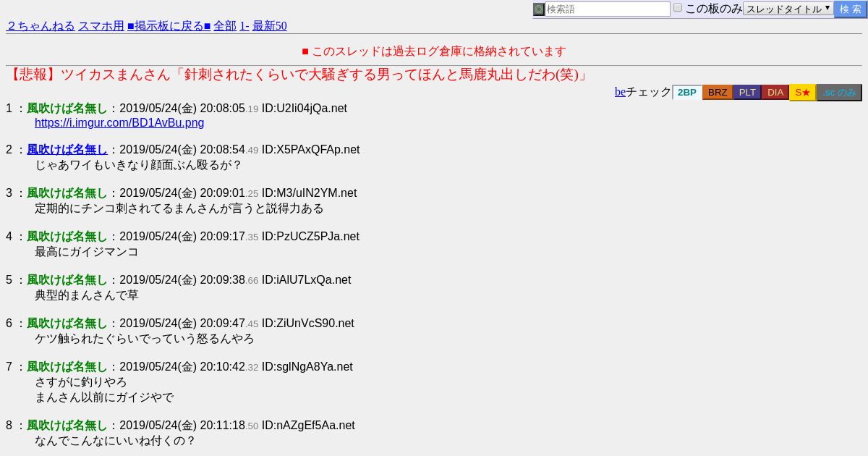Click ID:sglNgA8Ya.net in post 7
Viewport: 868px width, 456px height.
tap(307, 367)
